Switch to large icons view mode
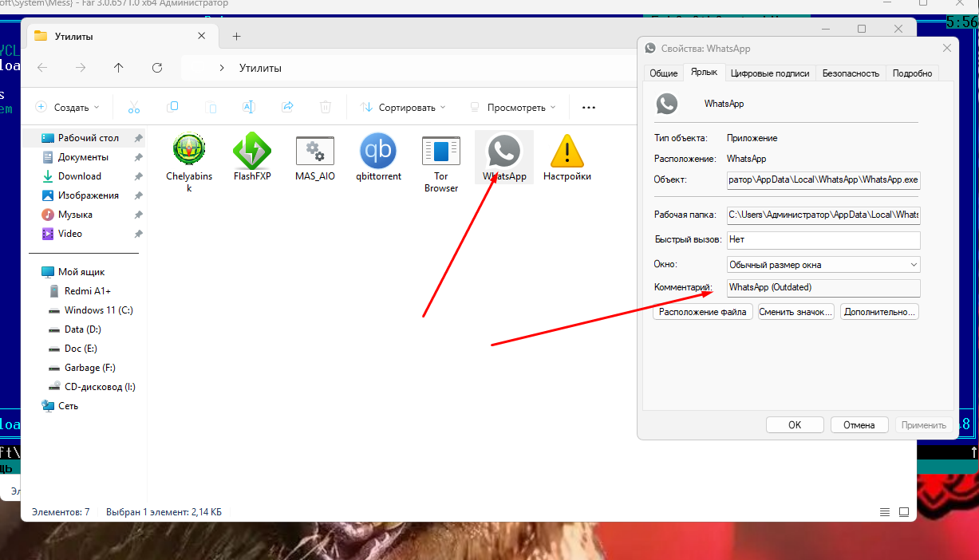 coord(904,511)
